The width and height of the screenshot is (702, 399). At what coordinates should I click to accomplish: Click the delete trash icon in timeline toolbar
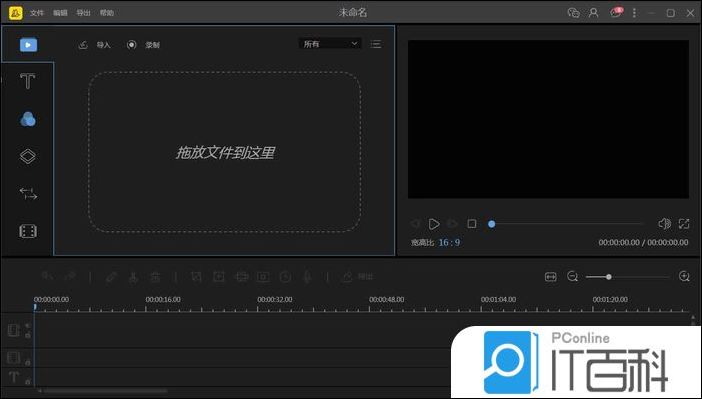click(x=155, y=277)
